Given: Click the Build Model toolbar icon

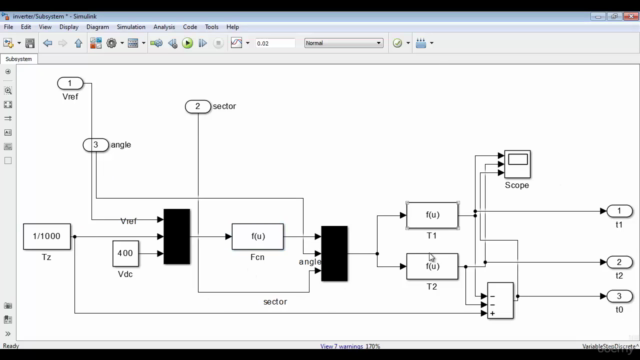Looking at the screenshot, I should click(421, 43).
